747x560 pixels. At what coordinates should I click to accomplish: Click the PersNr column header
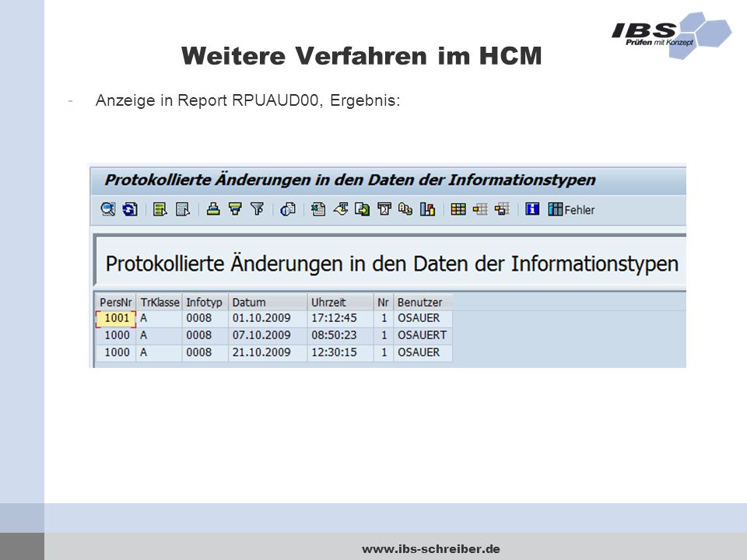point(116,303)
